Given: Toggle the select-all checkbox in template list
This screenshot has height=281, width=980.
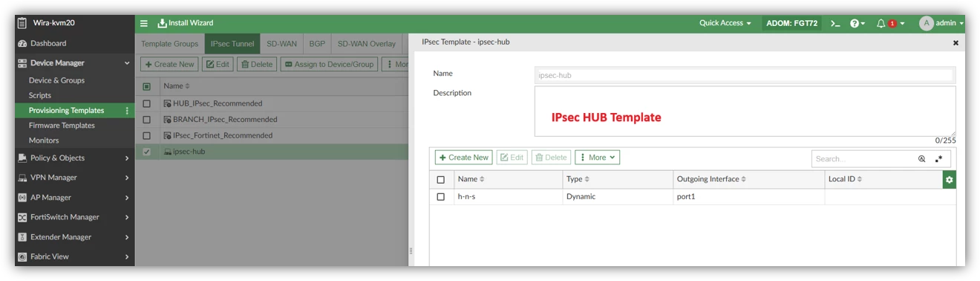Looking at the screenshot, I should 146,86.
